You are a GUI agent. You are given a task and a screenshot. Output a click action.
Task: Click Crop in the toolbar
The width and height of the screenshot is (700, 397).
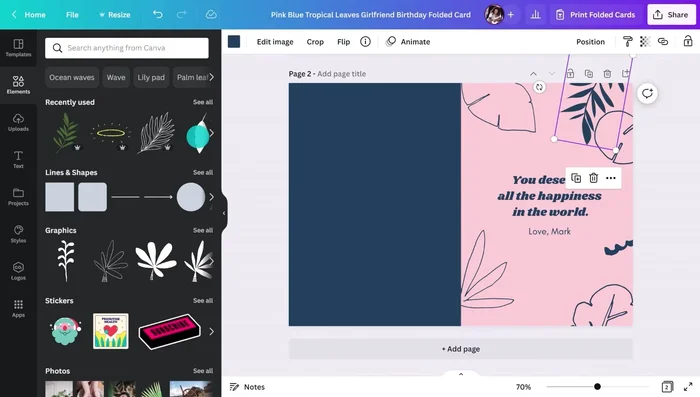(x=315, y=42)
